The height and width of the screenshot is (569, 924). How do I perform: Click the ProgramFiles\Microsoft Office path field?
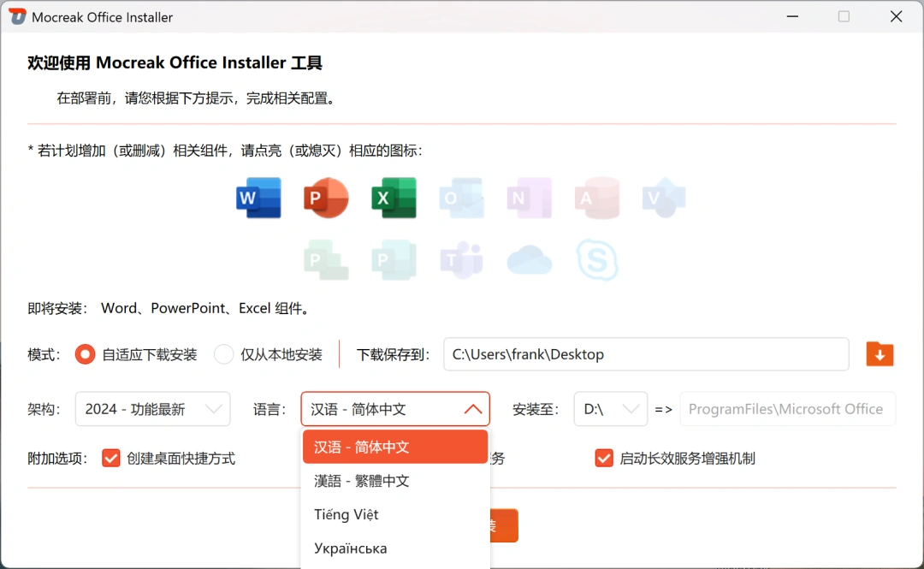point(787,409)
